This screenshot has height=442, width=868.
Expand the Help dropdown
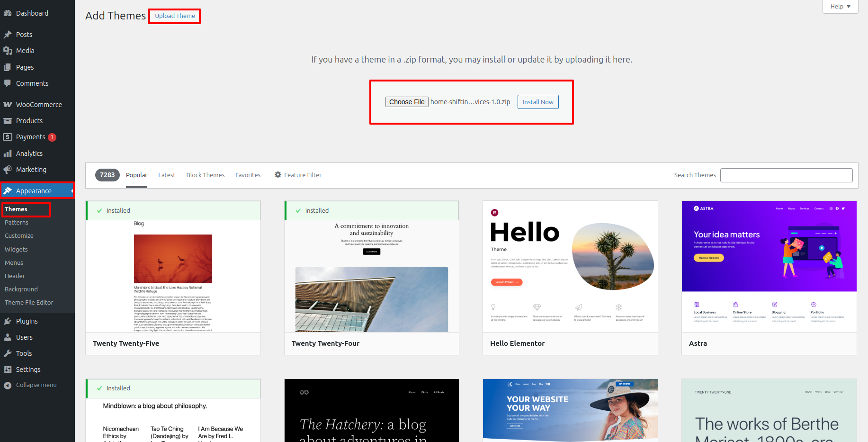click(840, 7)
